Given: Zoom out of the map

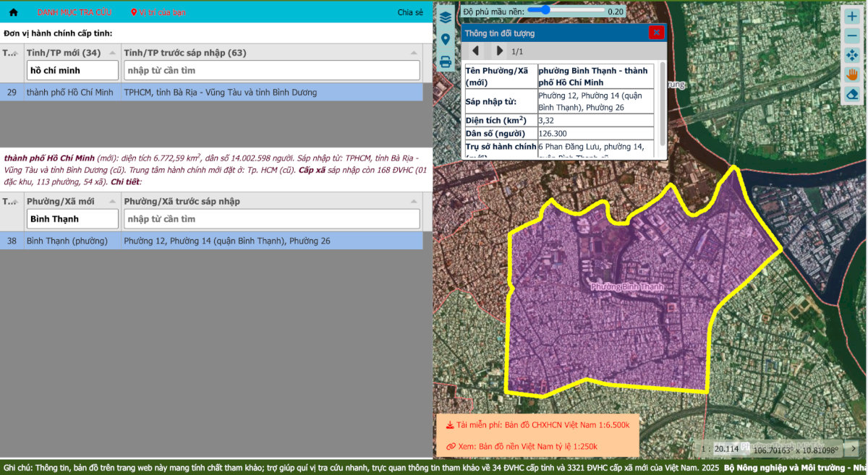Looking at the screenshot, I should 852,35.
